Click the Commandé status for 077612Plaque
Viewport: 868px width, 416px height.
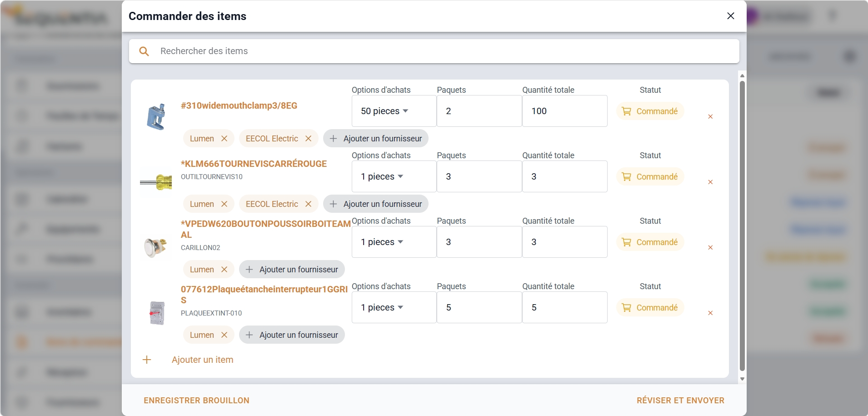[x=650, y=308]
